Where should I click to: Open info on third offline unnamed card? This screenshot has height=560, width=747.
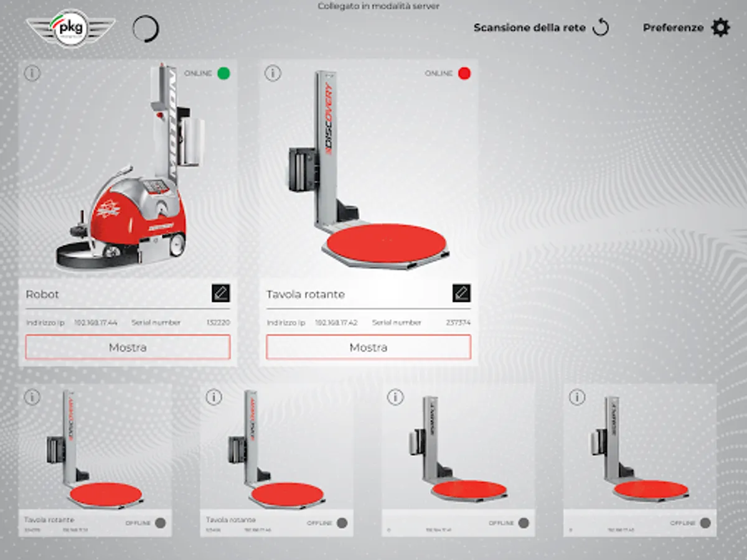(396, 397)
